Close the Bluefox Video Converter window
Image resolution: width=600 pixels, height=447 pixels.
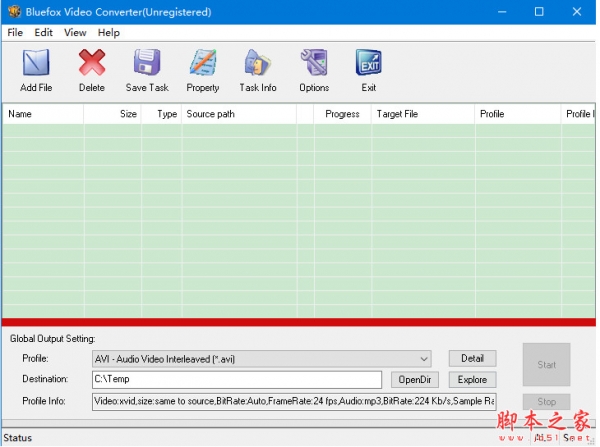577,12
